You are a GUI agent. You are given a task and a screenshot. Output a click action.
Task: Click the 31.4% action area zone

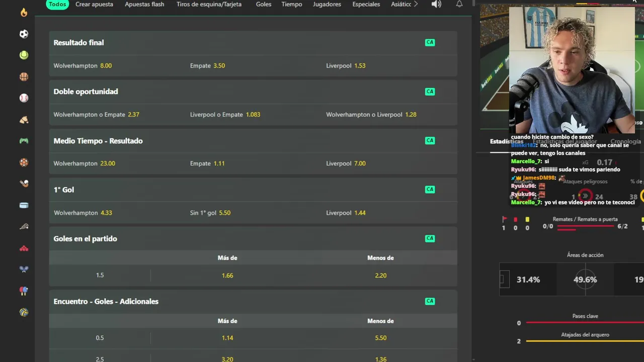click(528, 280)
